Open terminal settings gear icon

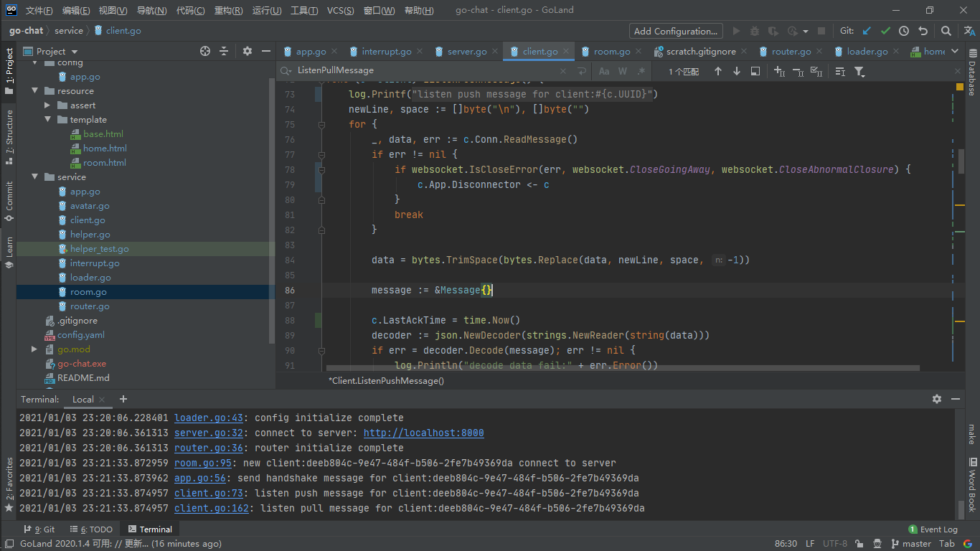936,399
